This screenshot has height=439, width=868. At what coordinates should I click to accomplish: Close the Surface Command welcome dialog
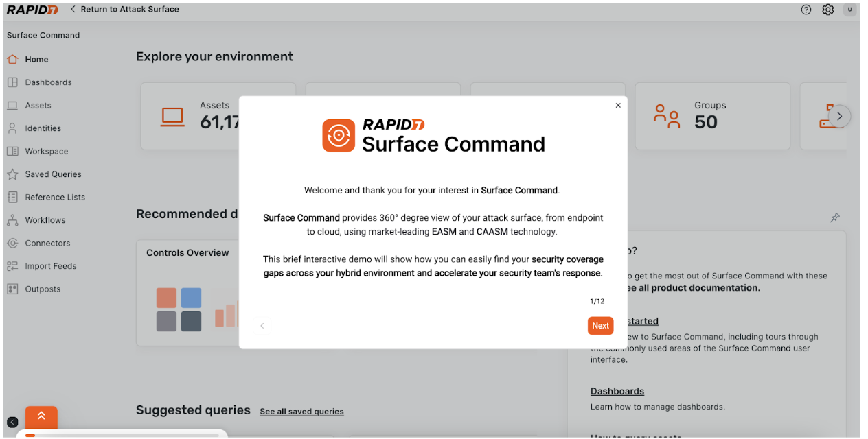618,106
